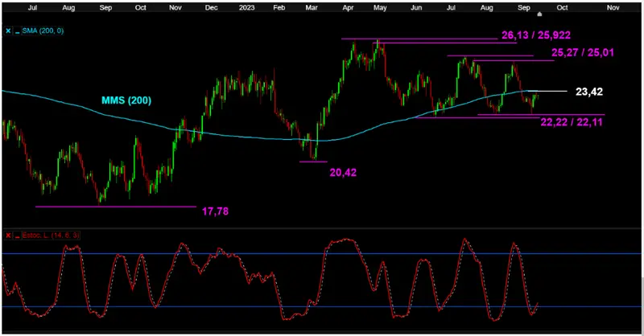Click the 22,22 / 22,11 support label

coord(572,121)
